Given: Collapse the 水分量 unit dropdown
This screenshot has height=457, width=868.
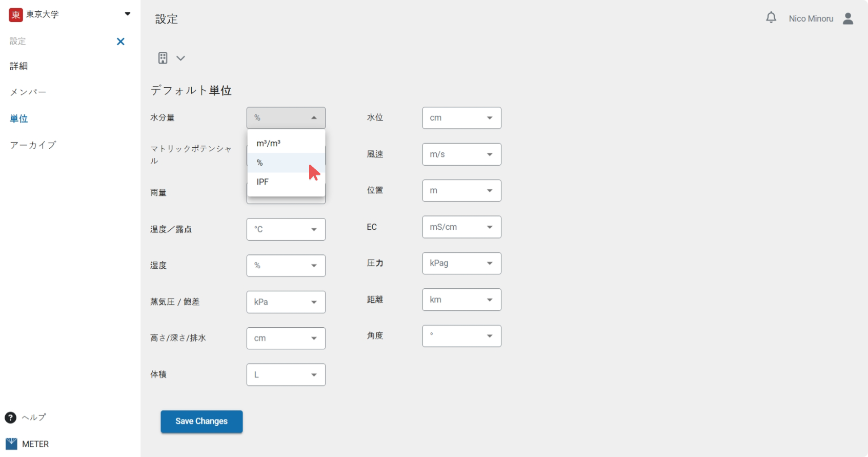Looking at the screenshot, I should [x=286, y=118].
